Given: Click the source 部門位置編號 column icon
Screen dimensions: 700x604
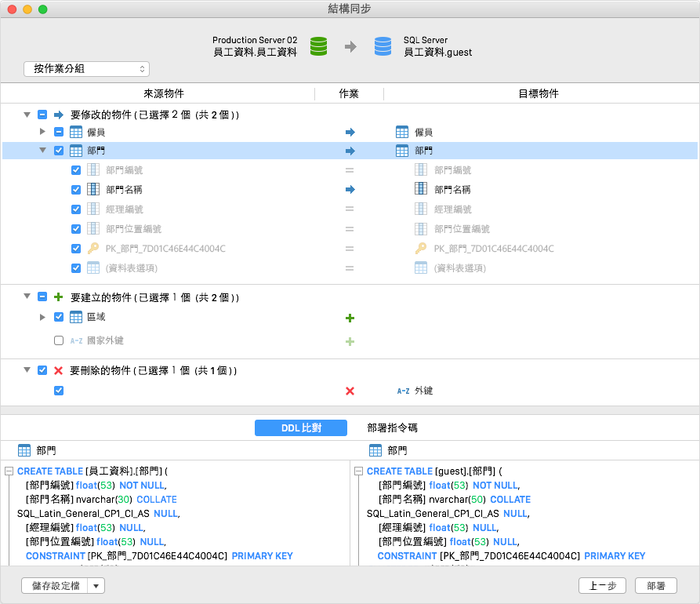Looking at the screenshot, I should (92, 228).
